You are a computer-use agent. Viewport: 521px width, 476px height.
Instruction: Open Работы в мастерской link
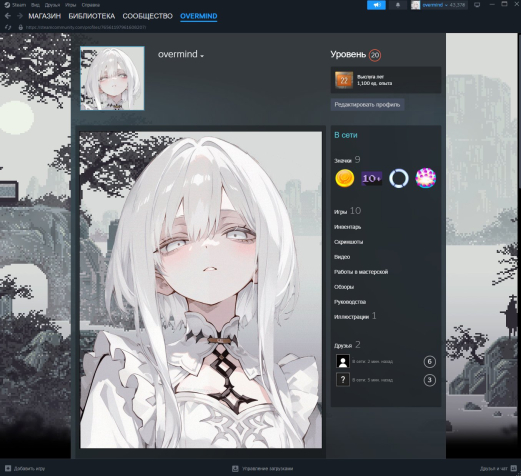coord(361,272)
